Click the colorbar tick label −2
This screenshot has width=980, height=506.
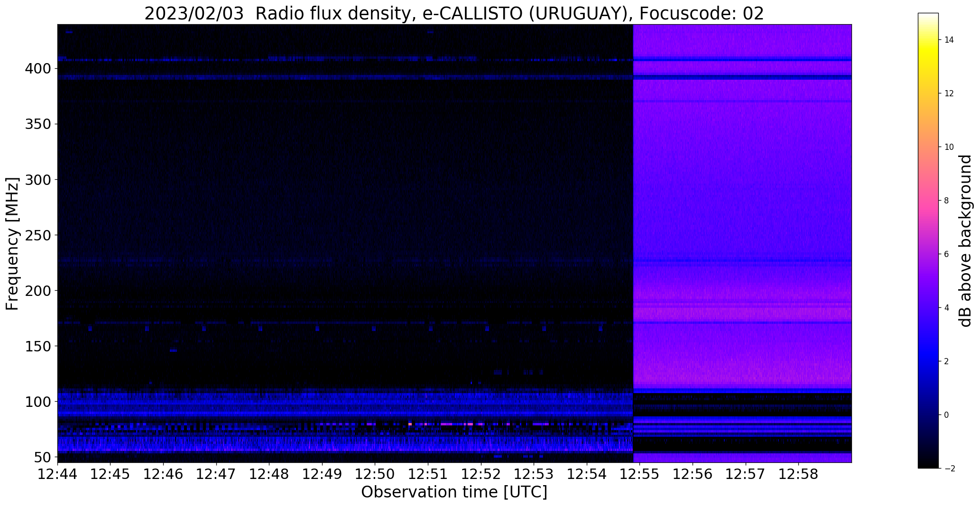(x=949, y=469)
